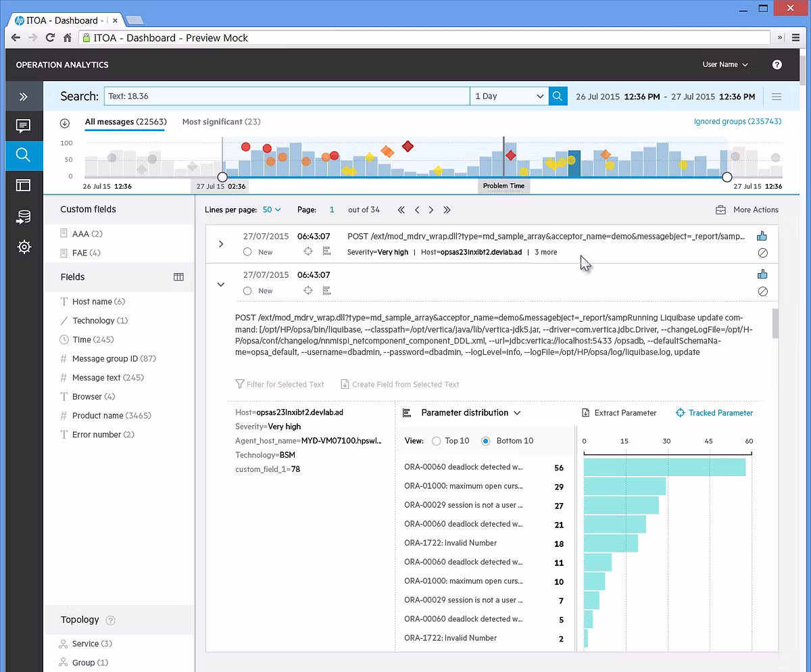811x672 pixels.
Task: Click the message detail vertical scrollbar
Action: click(776, 323)
